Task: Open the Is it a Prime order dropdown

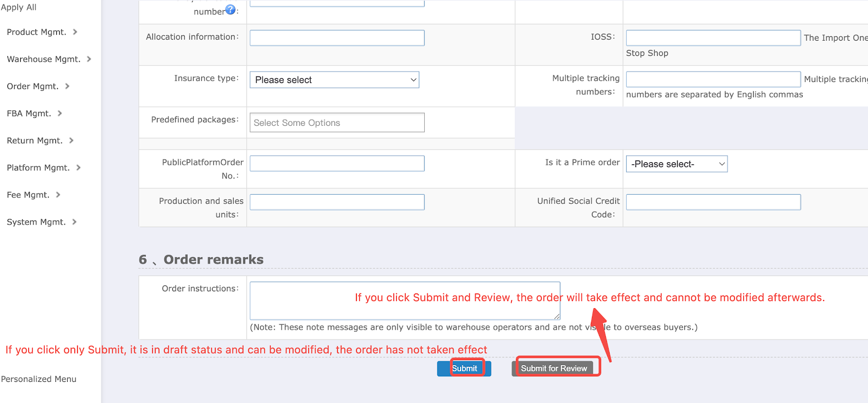Action: tap(676, 164)
